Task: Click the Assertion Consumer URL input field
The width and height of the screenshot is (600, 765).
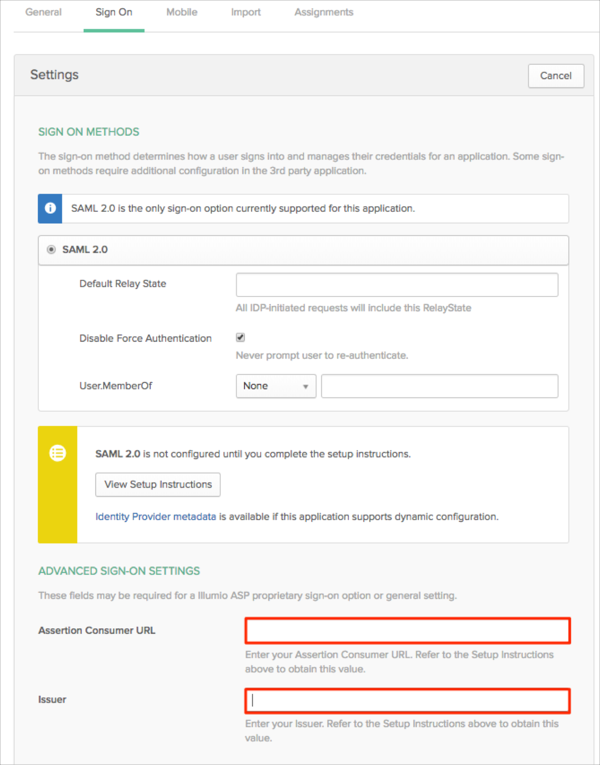Action: pyautogui.click(x=407, y=630)
